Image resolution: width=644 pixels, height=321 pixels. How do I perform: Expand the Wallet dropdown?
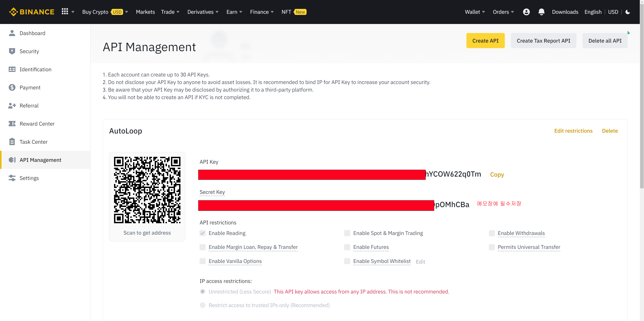[x=474, y=12]
